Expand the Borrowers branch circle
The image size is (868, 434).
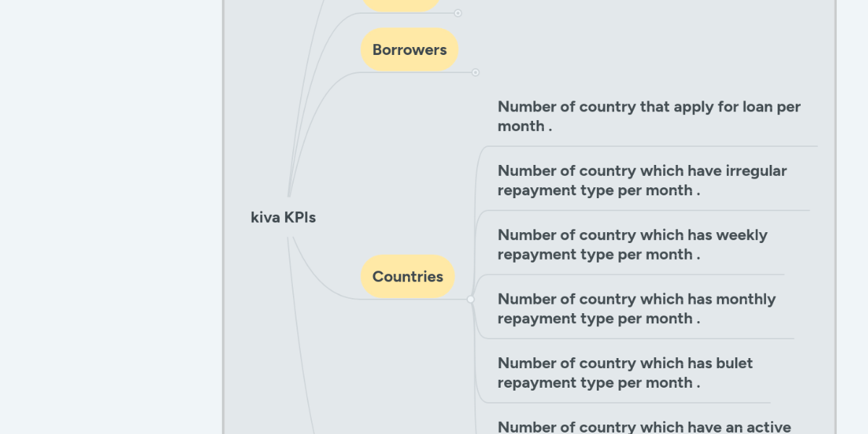coord(475,72)
